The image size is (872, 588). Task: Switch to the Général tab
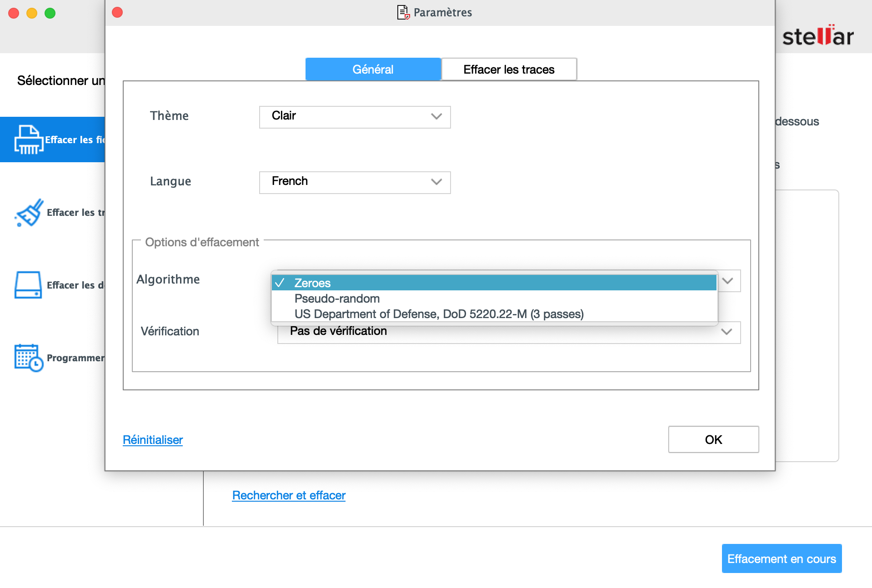click(373, 69)
